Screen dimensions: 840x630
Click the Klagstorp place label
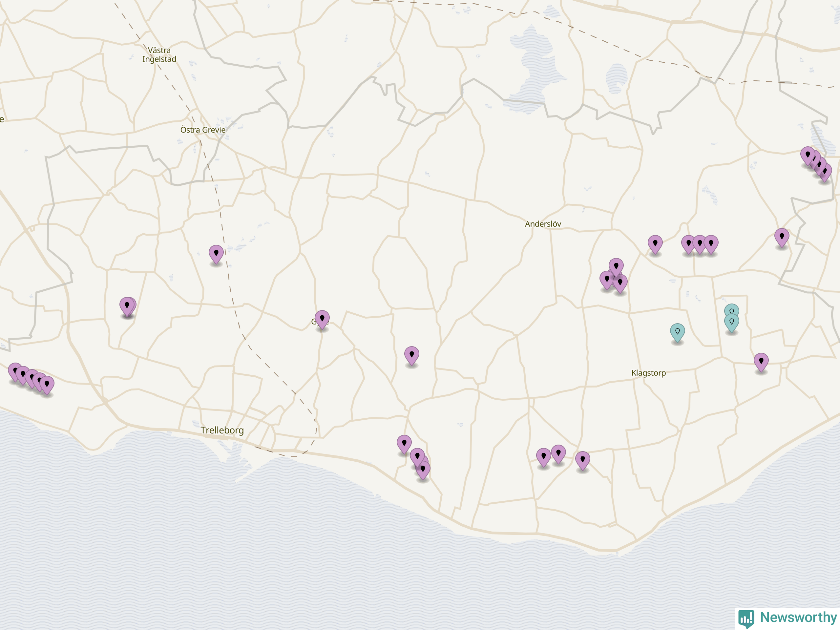coord(649,373)
